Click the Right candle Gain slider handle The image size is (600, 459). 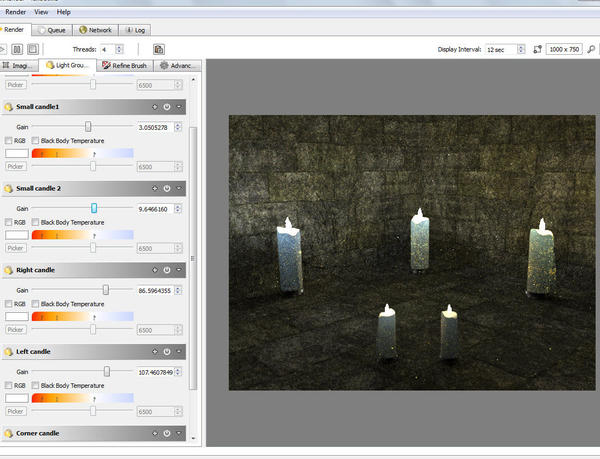106,290
